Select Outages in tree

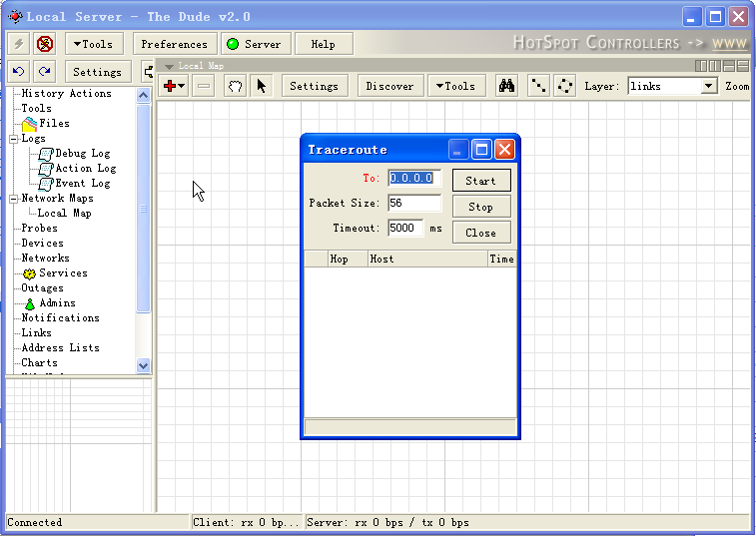pos(42,287)
